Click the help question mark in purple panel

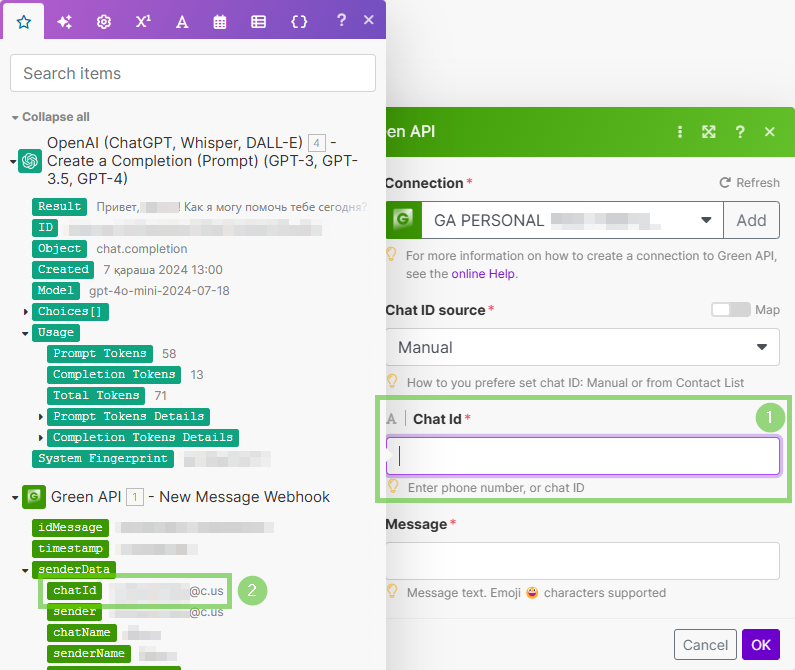(341, 20)
